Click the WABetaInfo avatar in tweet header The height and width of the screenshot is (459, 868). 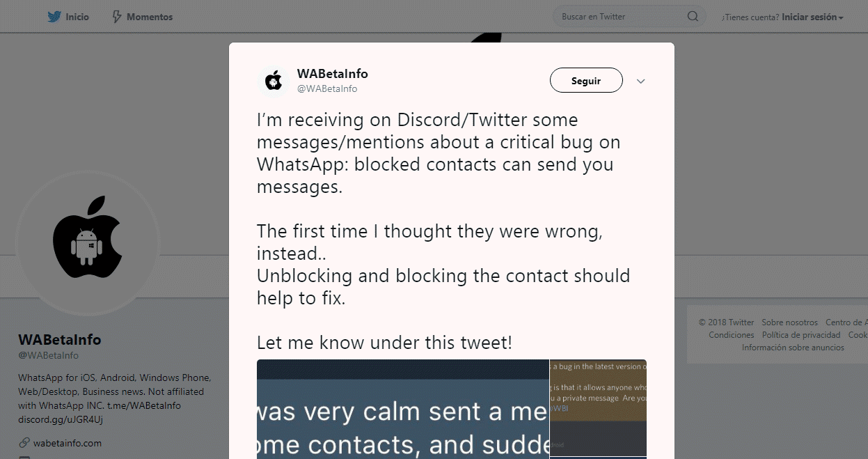coord(274,81)
